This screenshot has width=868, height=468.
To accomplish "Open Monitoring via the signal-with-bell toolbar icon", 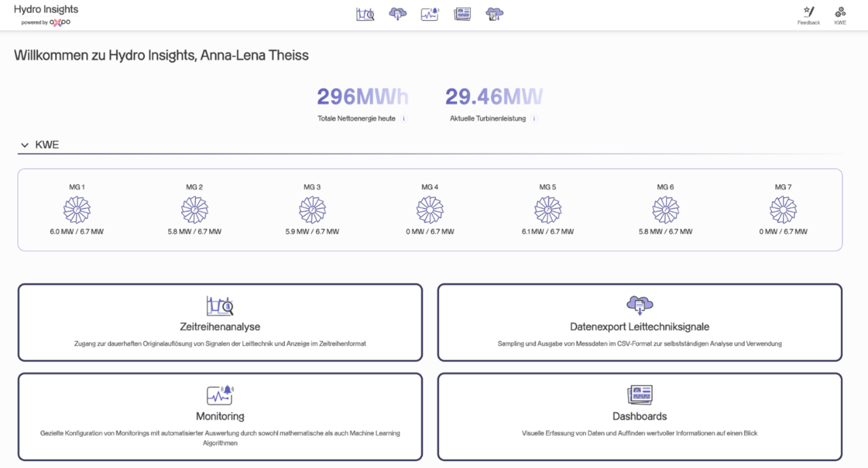I will point(429,13).
